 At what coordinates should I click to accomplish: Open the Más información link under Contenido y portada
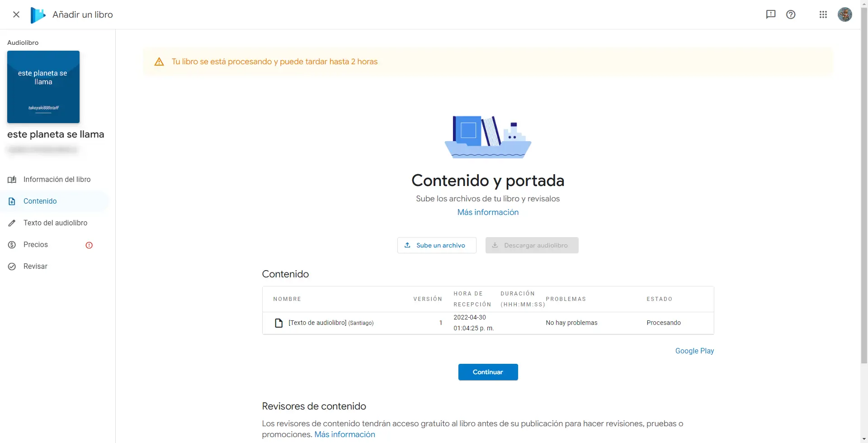point(488,212)
